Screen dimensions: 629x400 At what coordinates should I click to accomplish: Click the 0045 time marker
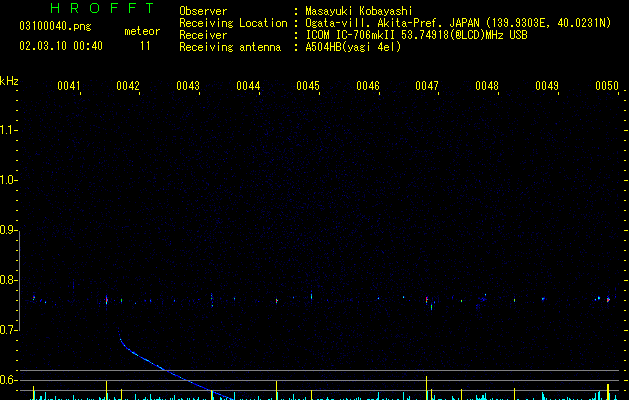[x=308, y=86]
